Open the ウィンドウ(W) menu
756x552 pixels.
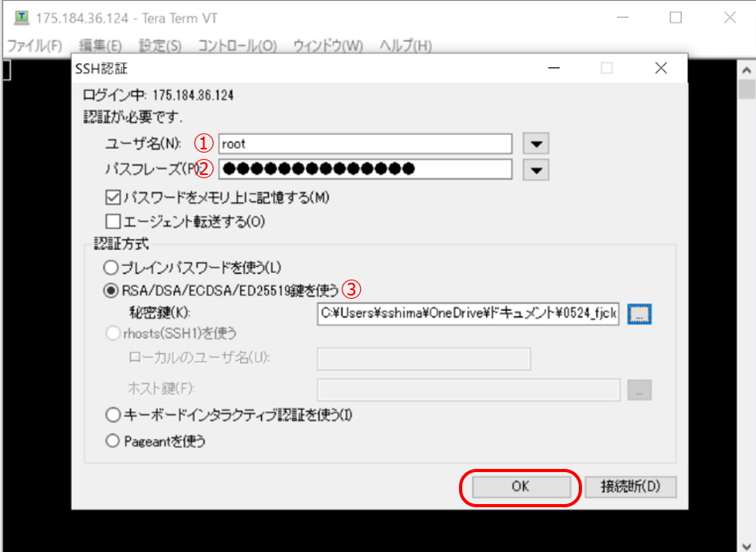[328, 46]
